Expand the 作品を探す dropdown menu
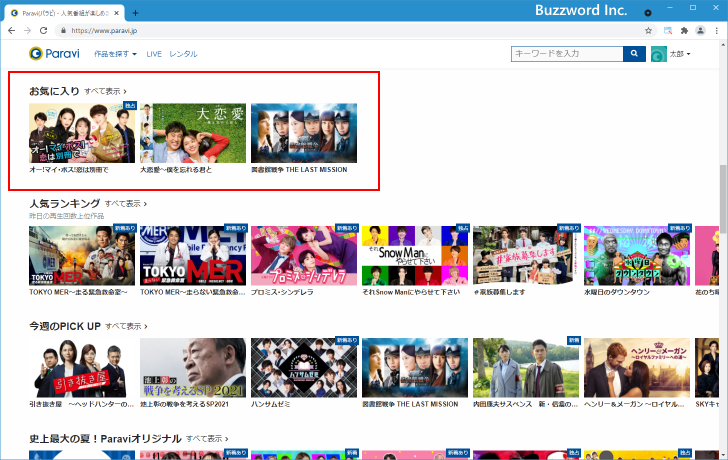Image resolution: width=728 pixels, height=460 pixels. 115,54
